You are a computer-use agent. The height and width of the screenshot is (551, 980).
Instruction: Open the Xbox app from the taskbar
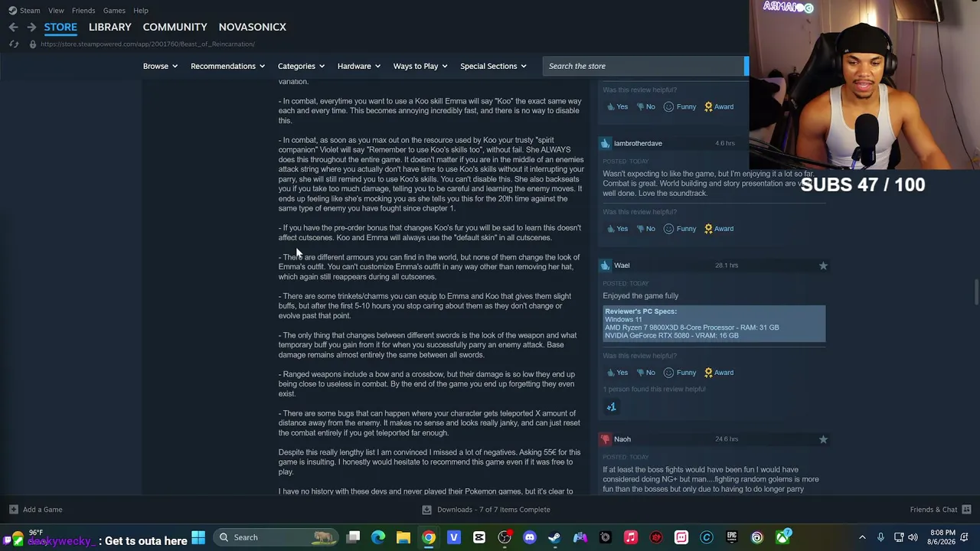tap(782, 537)
